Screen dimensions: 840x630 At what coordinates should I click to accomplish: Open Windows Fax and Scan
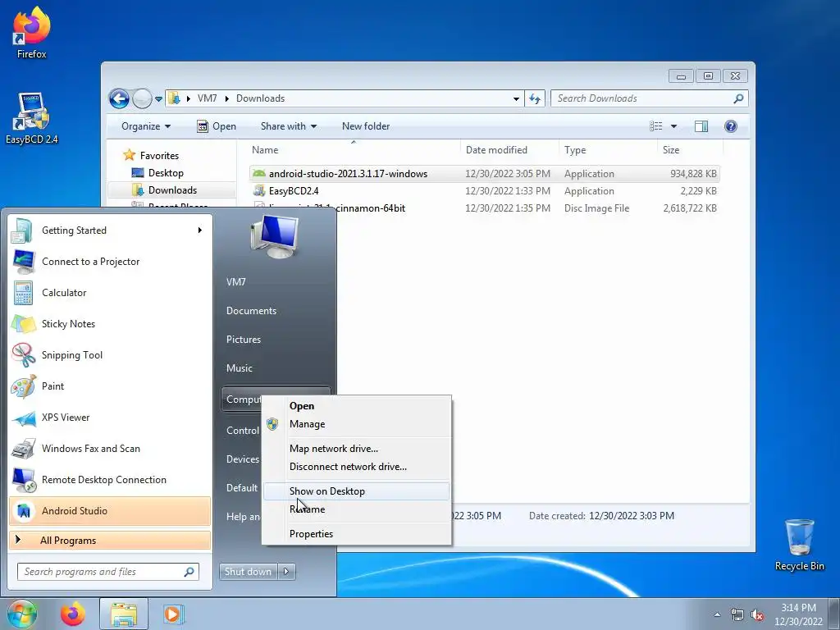[x=110, y=449]
